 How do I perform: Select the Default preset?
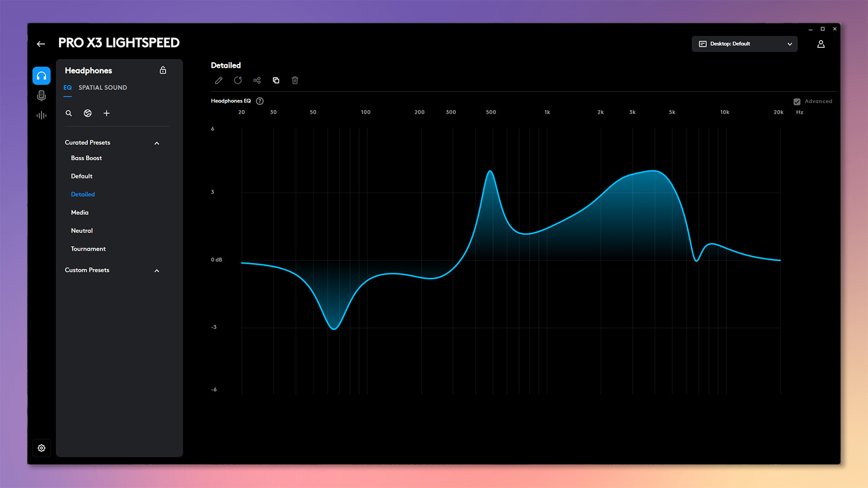[x=81, y=176]
